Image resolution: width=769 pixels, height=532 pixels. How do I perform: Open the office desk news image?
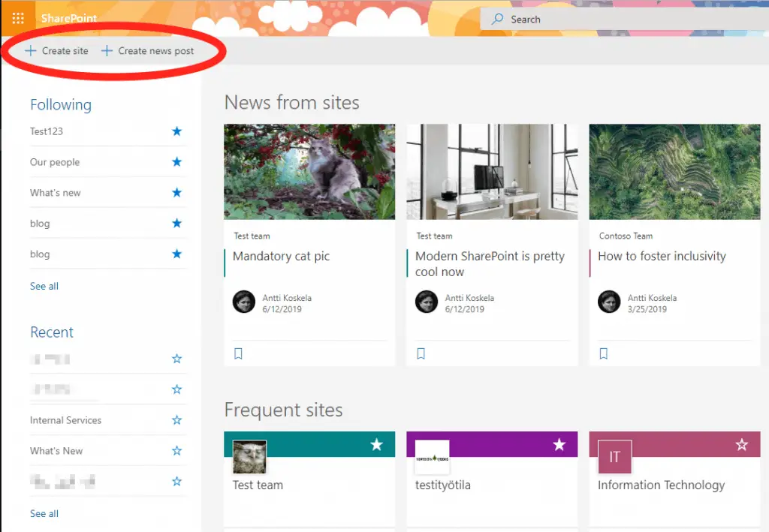[492, 171]
